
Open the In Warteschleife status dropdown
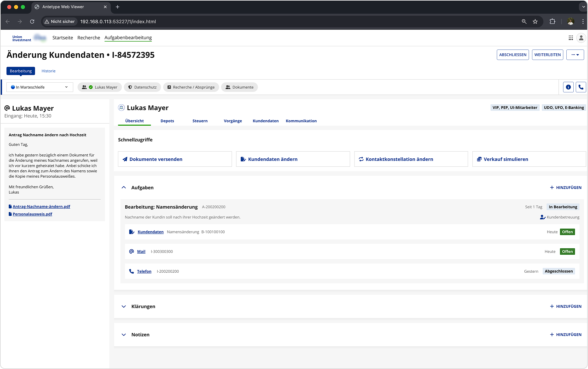pos(40,87)
